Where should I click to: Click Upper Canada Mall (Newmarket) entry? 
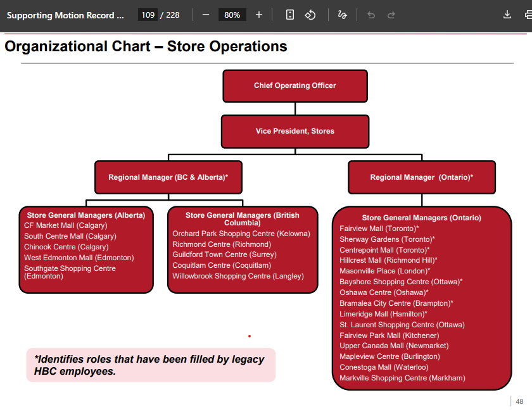(394, 346)
